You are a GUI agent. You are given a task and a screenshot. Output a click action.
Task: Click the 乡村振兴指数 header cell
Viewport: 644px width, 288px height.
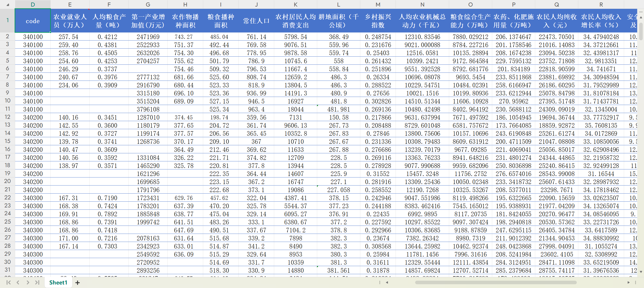pyautogui.click(x=378, y=21)
